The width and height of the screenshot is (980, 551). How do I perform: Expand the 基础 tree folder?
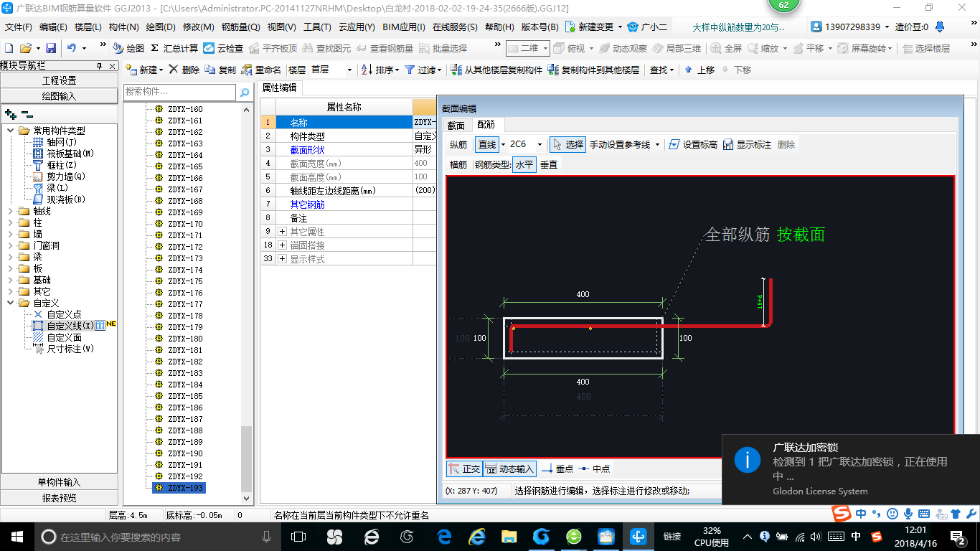click(x=11, y=280)
